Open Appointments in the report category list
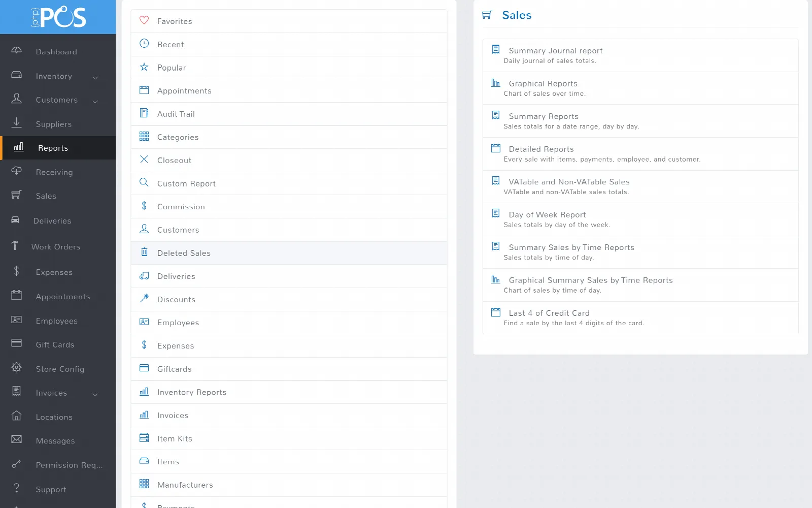This screenshot has width=812, height=508. click(289, 91)
